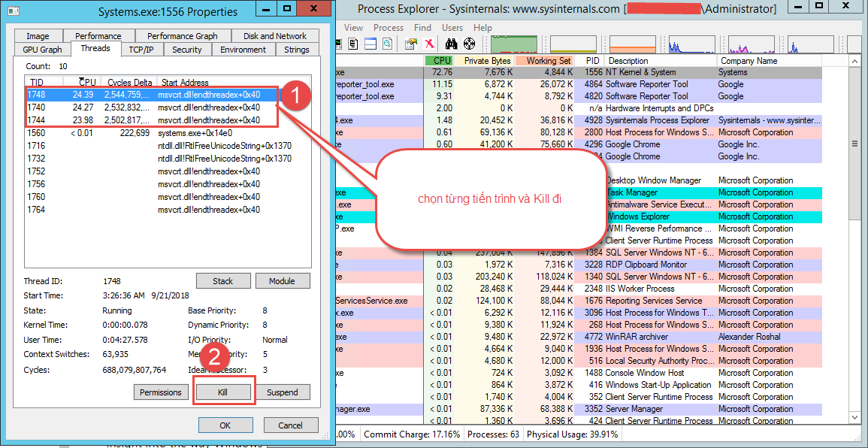The width and height of the screenshot is (868, 448).
Task: Open process Properties from the toolbar icon
Action: tap(411, 43)
